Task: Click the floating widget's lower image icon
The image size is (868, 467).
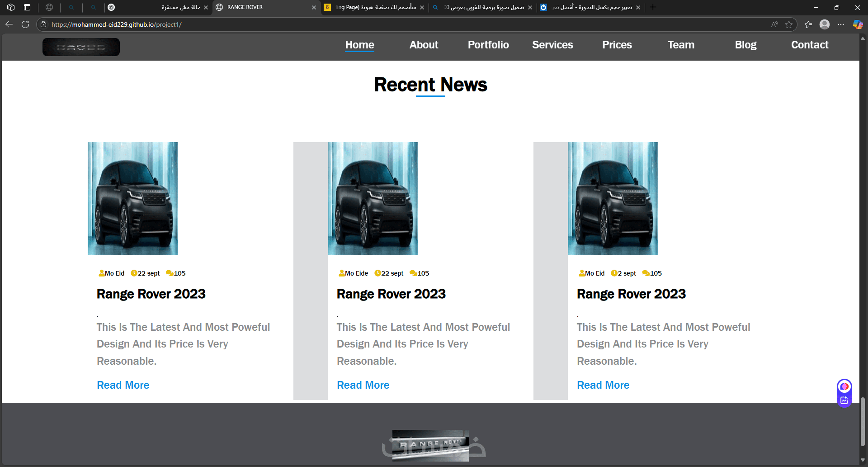Action: (x=844, y=400)
